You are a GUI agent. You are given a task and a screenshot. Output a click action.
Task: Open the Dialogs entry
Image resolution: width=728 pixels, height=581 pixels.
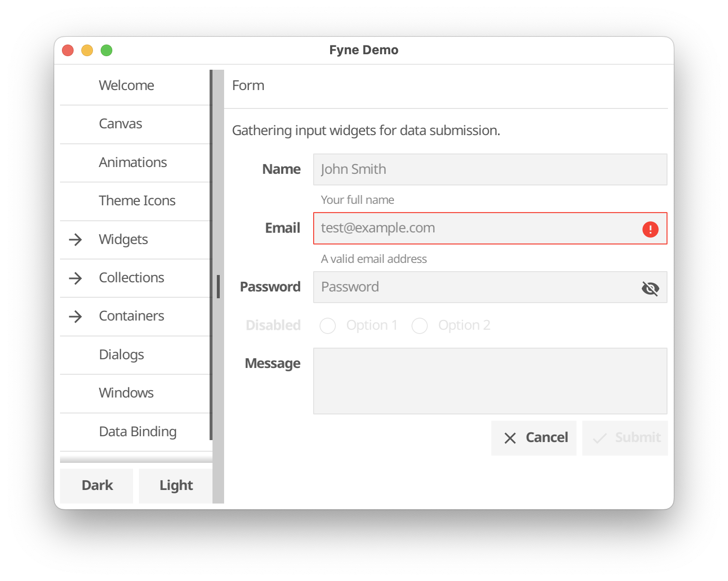[x=136, y=355]
